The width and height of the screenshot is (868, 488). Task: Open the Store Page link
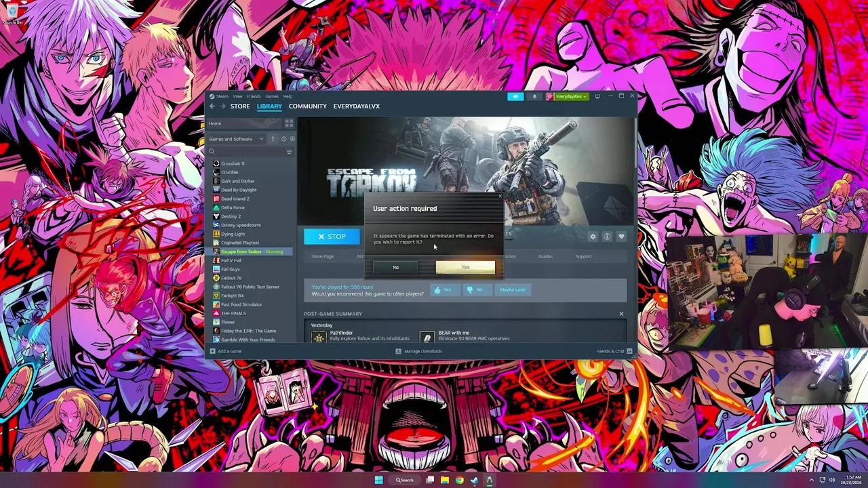(323, 257)
